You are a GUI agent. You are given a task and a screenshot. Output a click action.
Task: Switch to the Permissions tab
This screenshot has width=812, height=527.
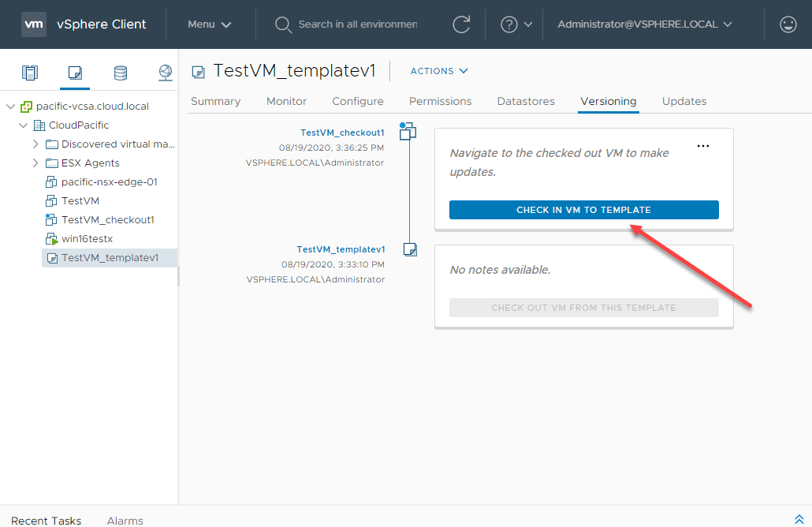440,102
